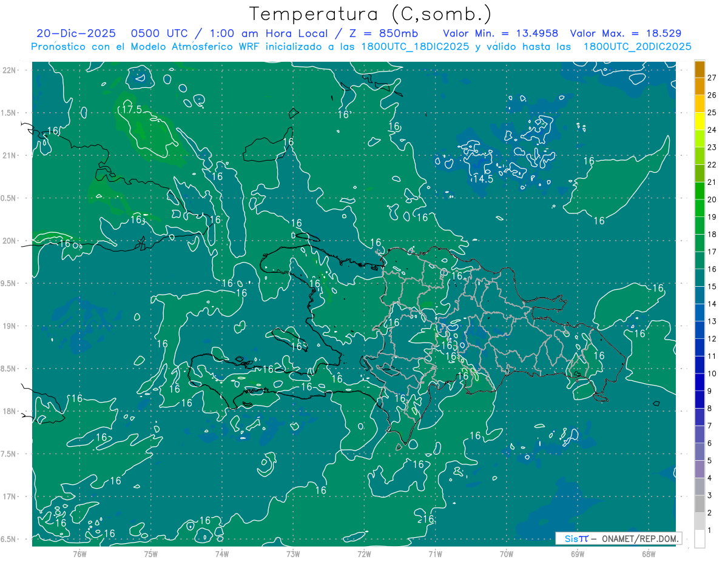This screenshot has height=562, width=728.
Task: Click the '6.5N' latitude tick label
Action: click(8, 540)
